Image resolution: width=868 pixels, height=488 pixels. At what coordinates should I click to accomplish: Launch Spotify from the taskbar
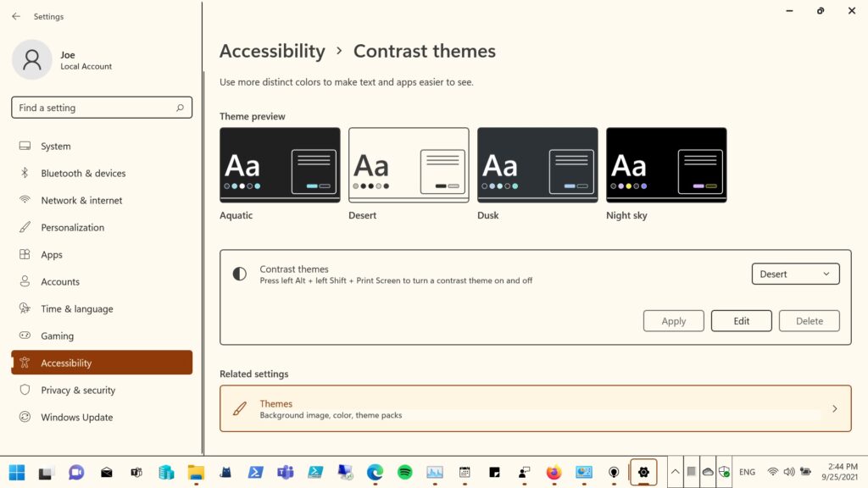(405, 472)
